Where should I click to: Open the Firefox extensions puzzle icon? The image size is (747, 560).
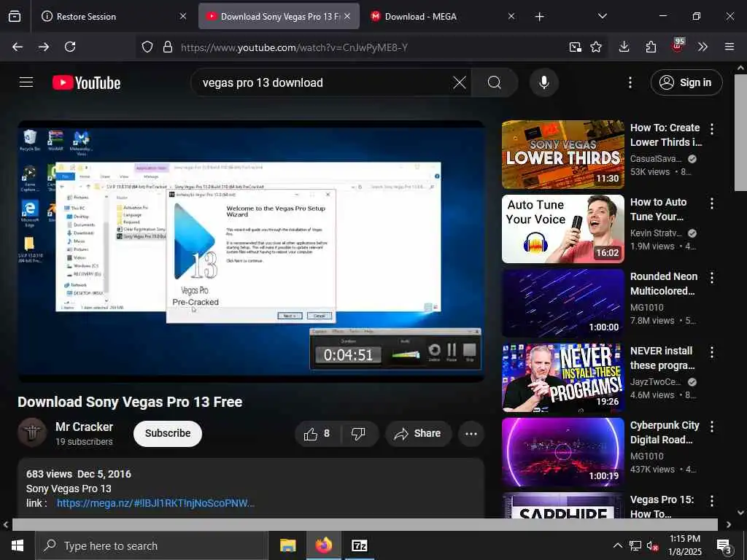point(651,47)
